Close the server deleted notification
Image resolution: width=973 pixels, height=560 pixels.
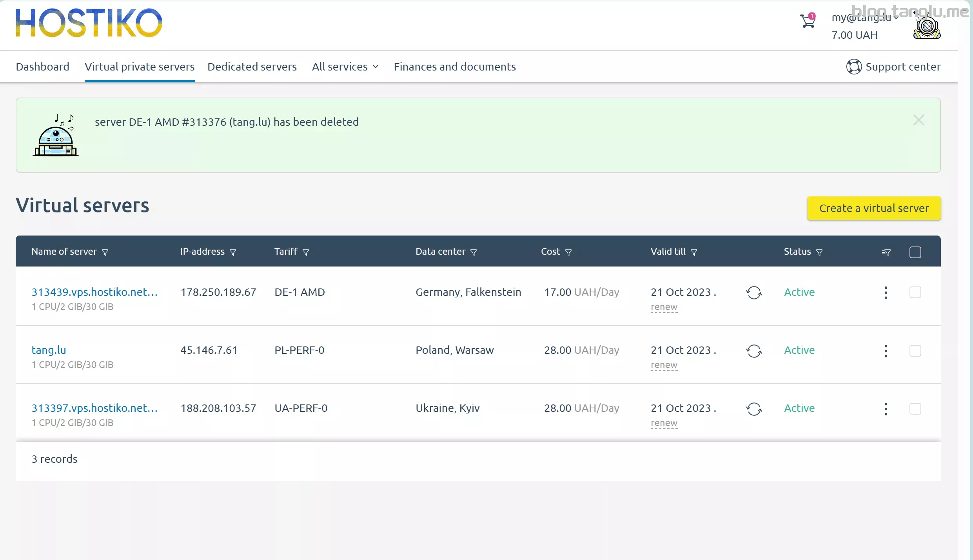[919, 120]
